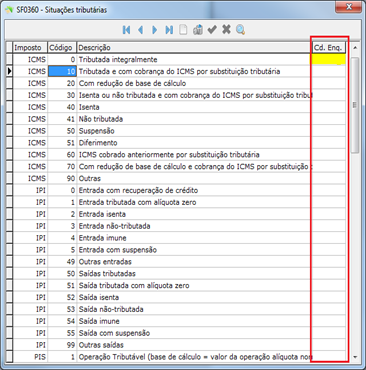366x370 pixels.
Task: Go to next record arrow icon
Action: tap(154, 30)
